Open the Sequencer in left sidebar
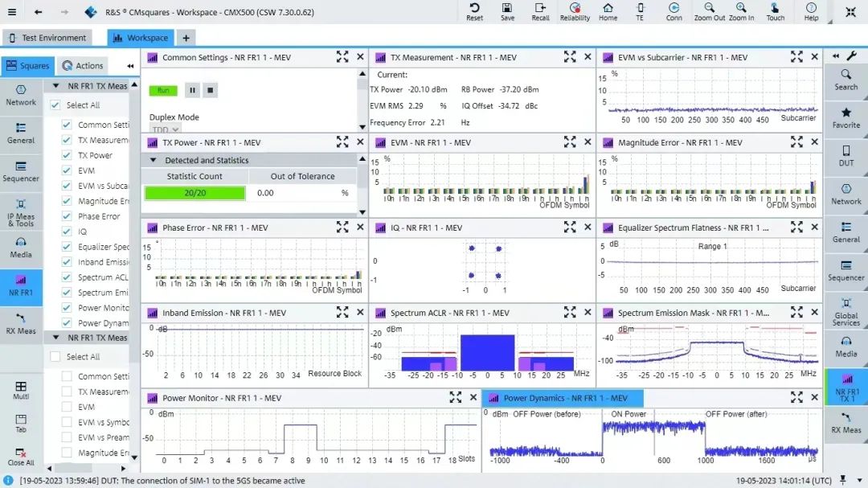Screen dimensions: 868x488 point(21,169)
